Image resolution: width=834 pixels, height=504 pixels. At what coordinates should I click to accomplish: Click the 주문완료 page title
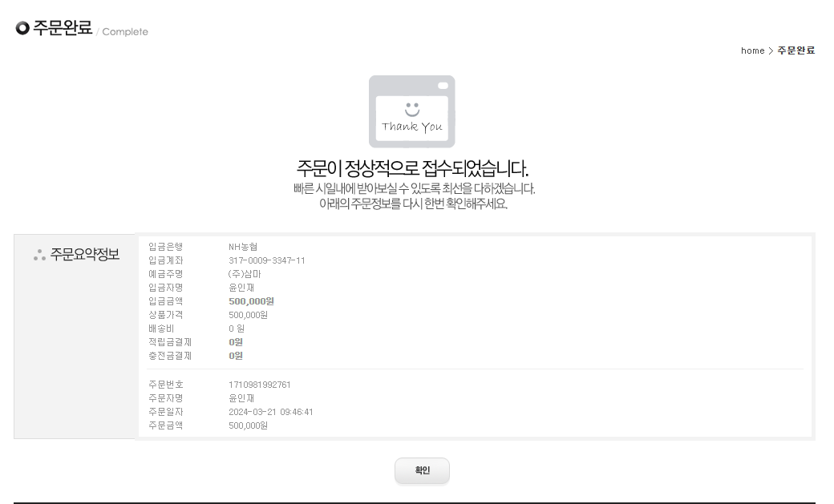click(63, 28)
